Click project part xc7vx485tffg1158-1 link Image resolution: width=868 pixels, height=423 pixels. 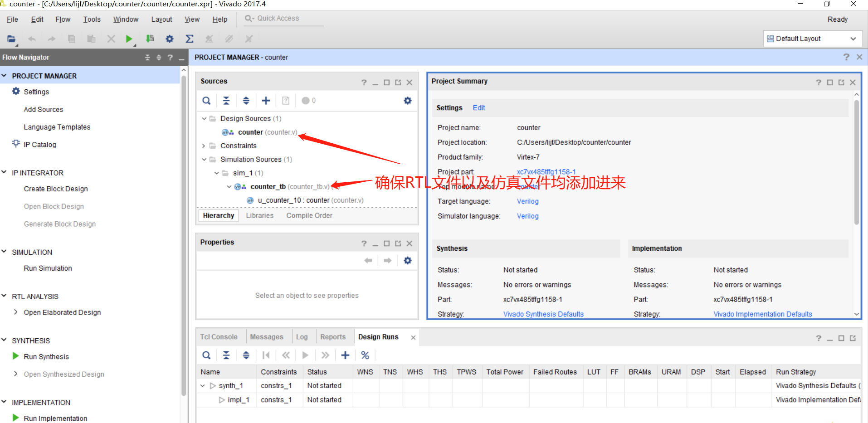(x=546, y=172)
